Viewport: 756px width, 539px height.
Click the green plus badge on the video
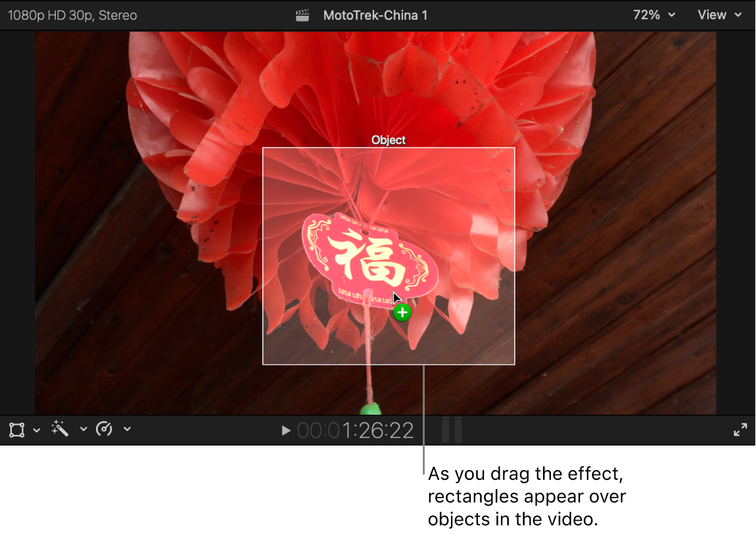pos(402,313)
